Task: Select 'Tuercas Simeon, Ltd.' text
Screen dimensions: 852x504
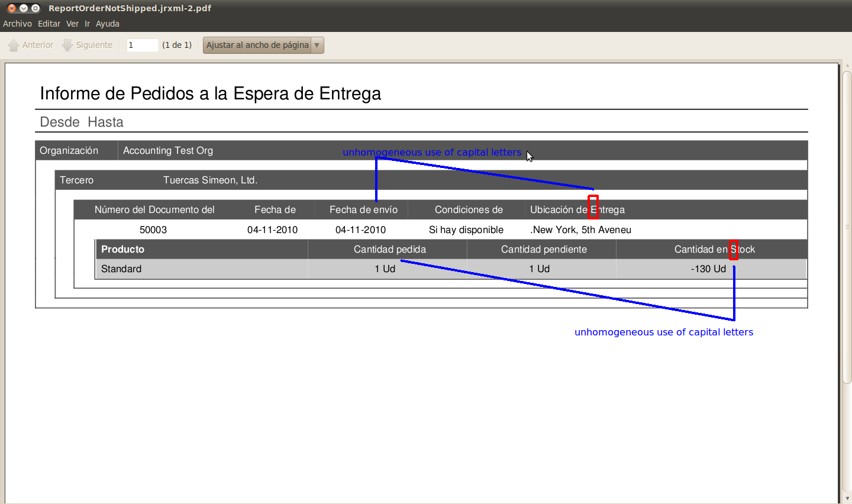Action: (x=211, y=180)
